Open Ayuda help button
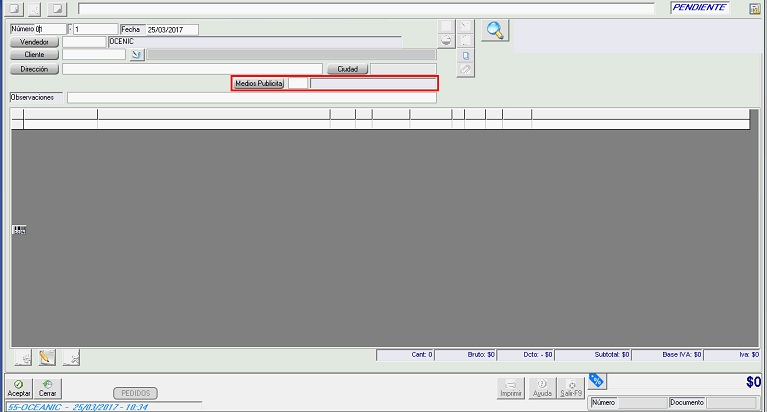The height and width of the screenshot is (412, 767). point(542,388)
